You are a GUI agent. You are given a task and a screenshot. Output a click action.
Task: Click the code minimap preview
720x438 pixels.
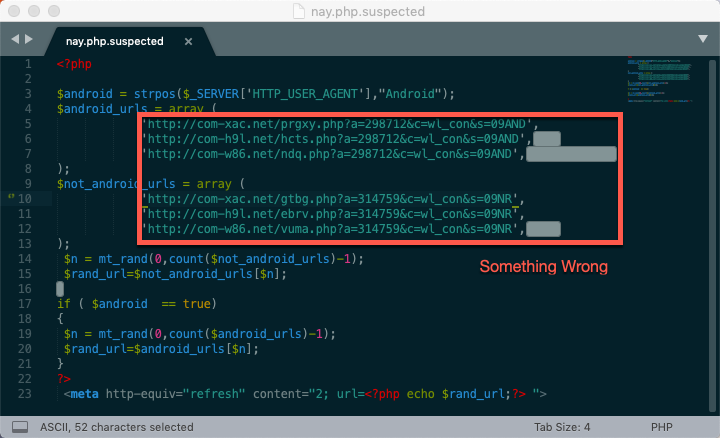click(663, 82)
